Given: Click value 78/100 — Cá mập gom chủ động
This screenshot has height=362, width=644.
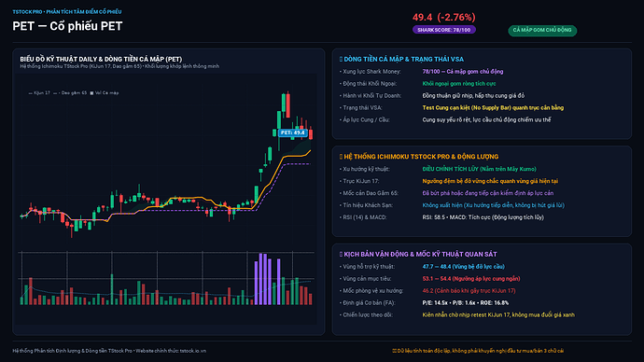Looking at the screenshot, I should pos(463,72).
